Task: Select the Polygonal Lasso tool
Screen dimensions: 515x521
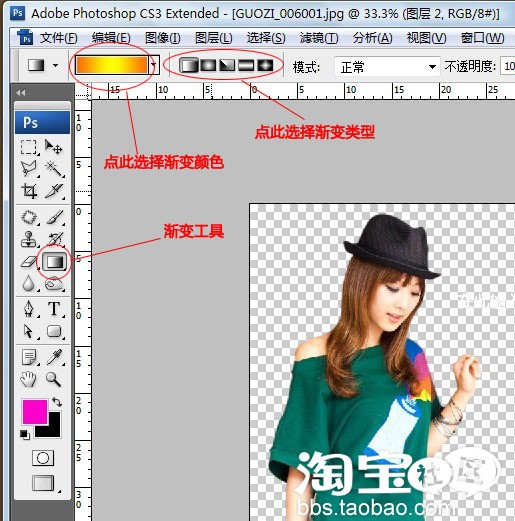Action: (x=29, y=168)
